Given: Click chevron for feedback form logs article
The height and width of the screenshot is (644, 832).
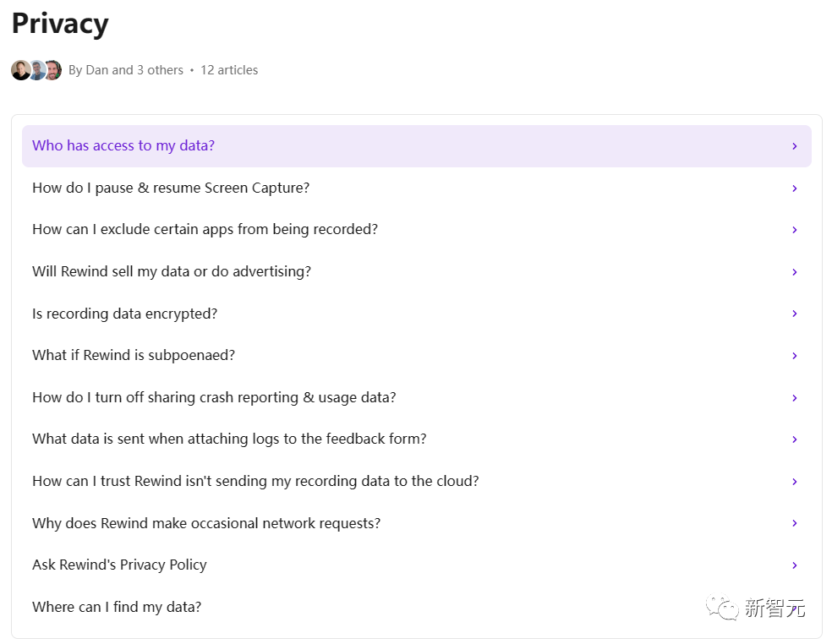Looking at the screenshot, I should pos(794,439).
